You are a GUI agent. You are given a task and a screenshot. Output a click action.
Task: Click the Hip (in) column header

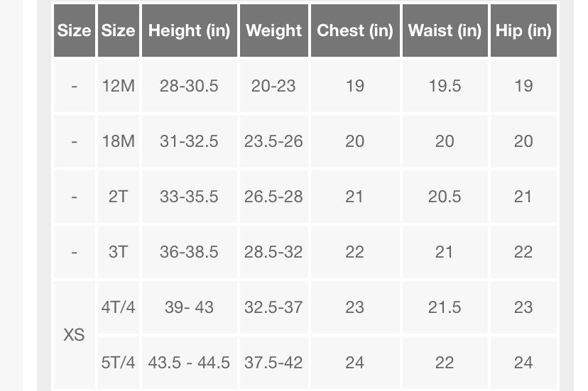[x=523, y=31]
